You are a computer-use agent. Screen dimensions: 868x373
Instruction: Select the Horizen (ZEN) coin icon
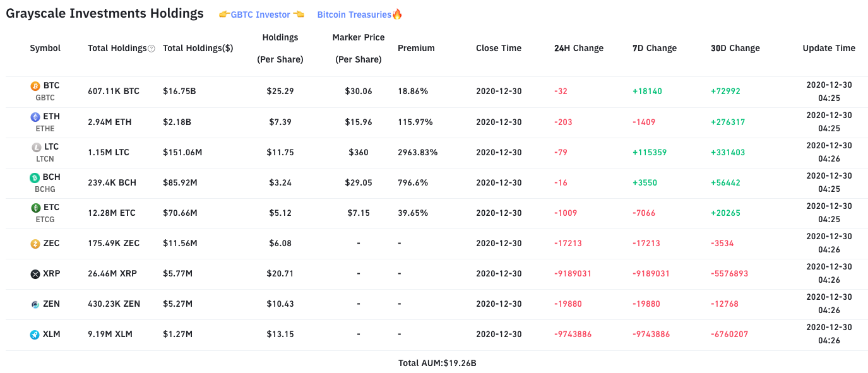coord(35,304)
